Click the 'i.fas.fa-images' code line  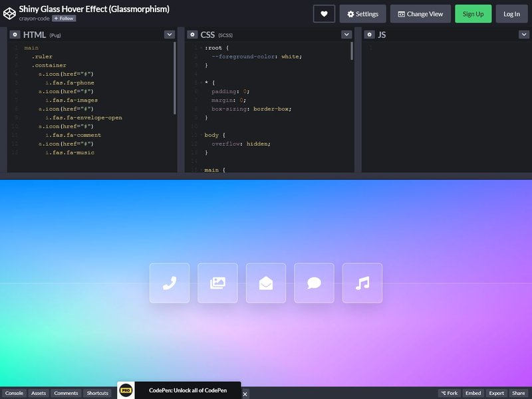tap(72, 100)
